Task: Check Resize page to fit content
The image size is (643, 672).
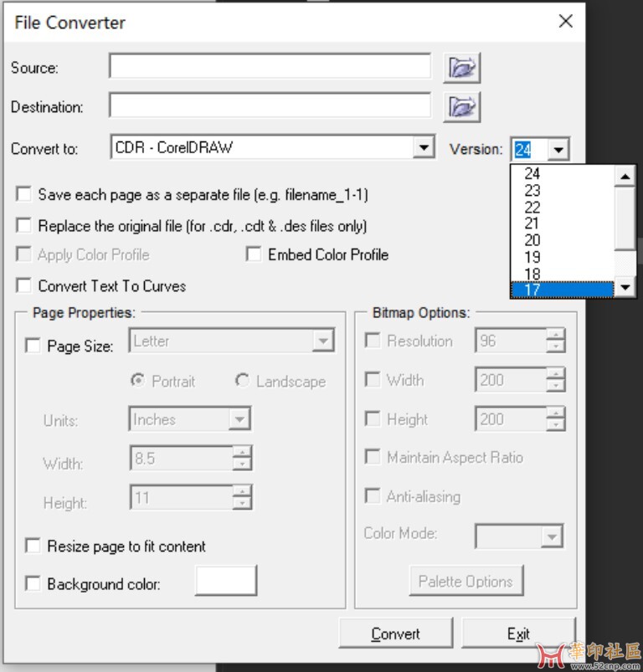Action: click(33, 546)
